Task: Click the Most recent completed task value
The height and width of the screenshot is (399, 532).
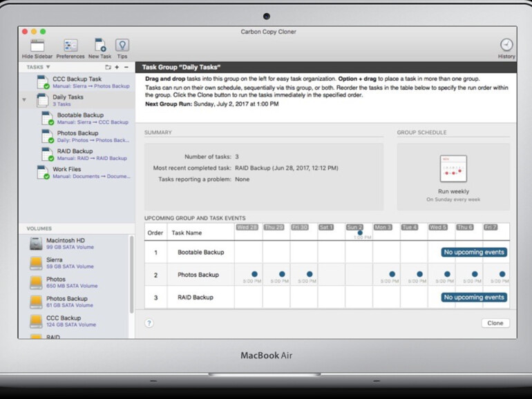Action: [286, 168]
